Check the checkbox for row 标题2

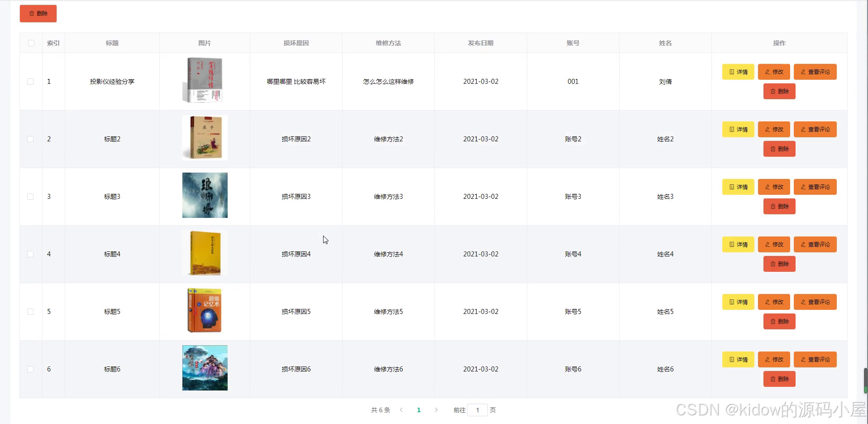click(x=30, y=139)
